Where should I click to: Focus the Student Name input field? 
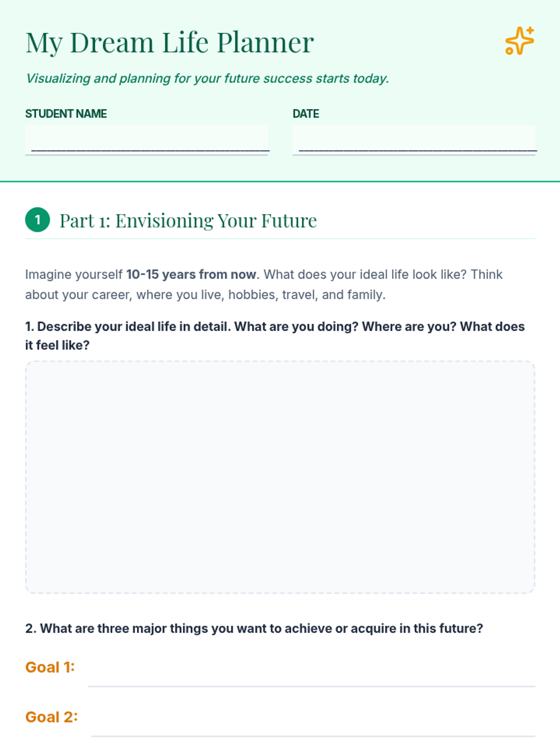[x=147, y=140]
